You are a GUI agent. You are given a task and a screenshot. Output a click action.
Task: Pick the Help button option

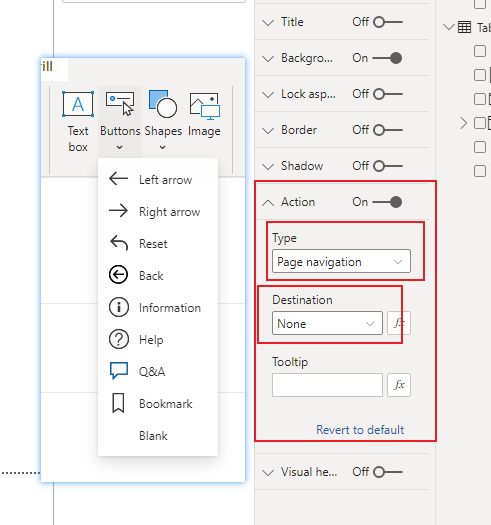[158, 340]
